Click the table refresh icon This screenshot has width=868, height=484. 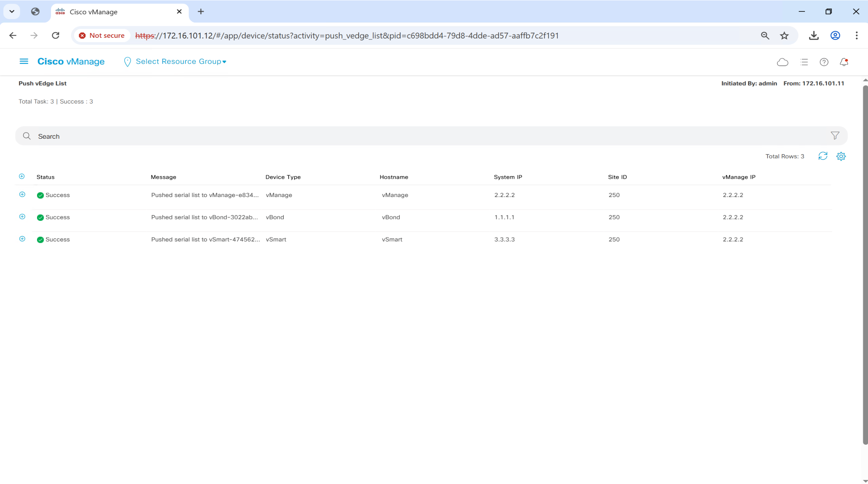pos(823,156)
